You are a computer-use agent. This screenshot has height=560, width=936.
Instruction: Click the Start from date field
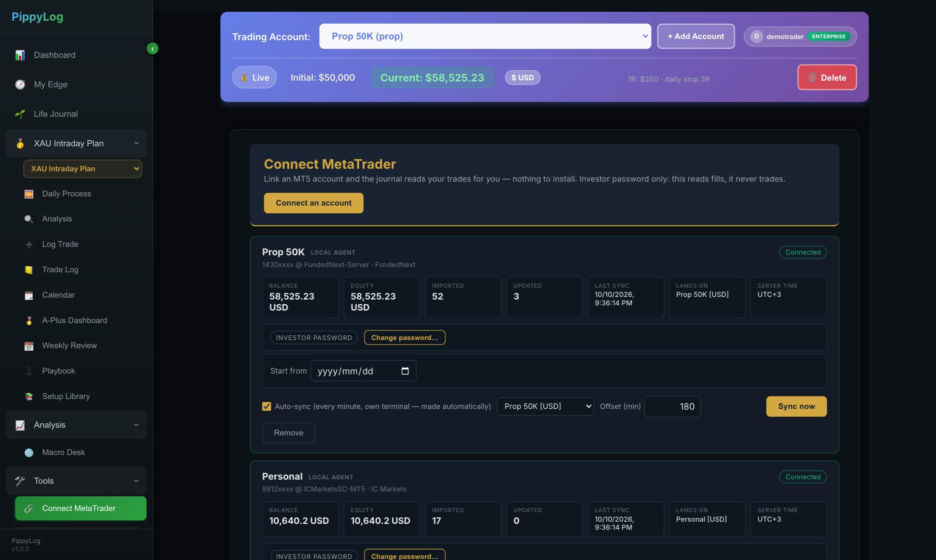(363, 371)
